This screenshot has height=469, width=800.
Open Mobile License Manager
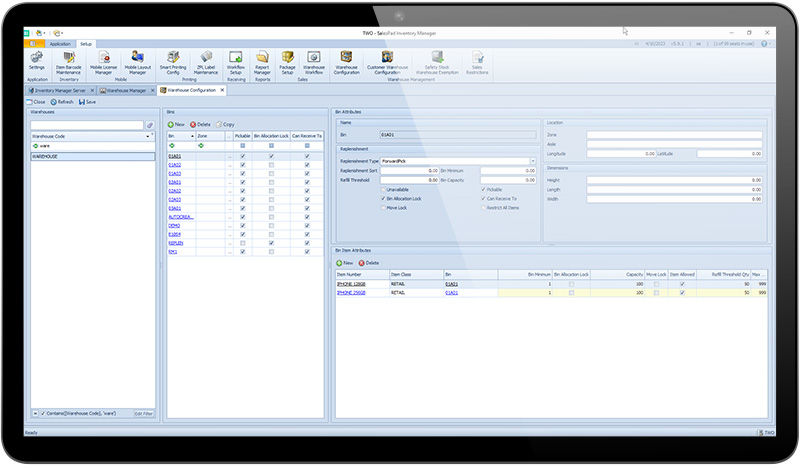tap(104, 63)
